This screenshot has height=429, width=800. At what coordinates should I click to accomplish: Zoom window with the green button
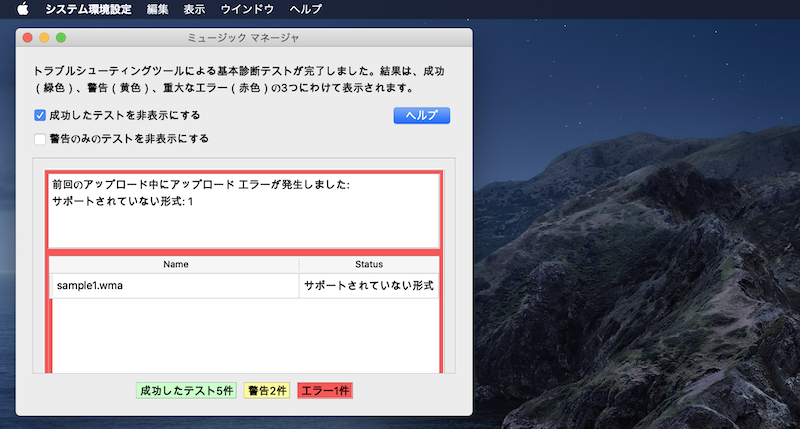61,38
